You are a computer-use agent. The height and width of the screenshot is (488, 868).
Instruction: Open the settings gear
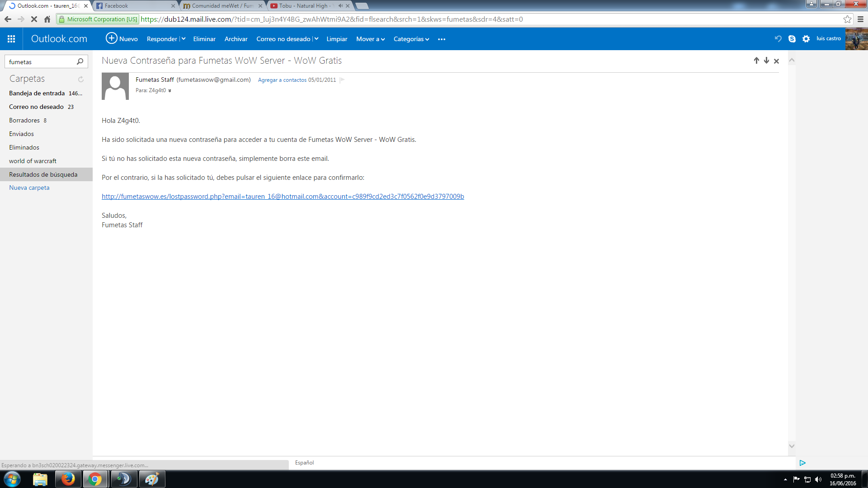pos(806,39)
